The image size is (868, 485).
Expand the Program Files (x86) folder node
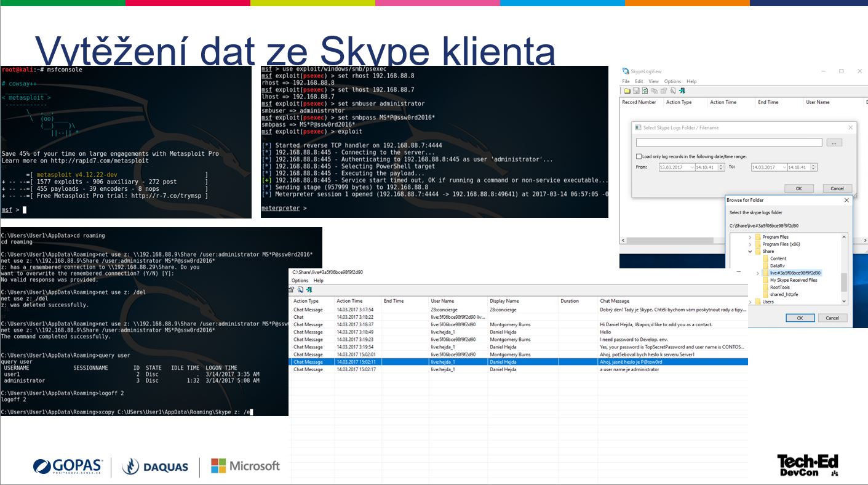pos(750,244)
